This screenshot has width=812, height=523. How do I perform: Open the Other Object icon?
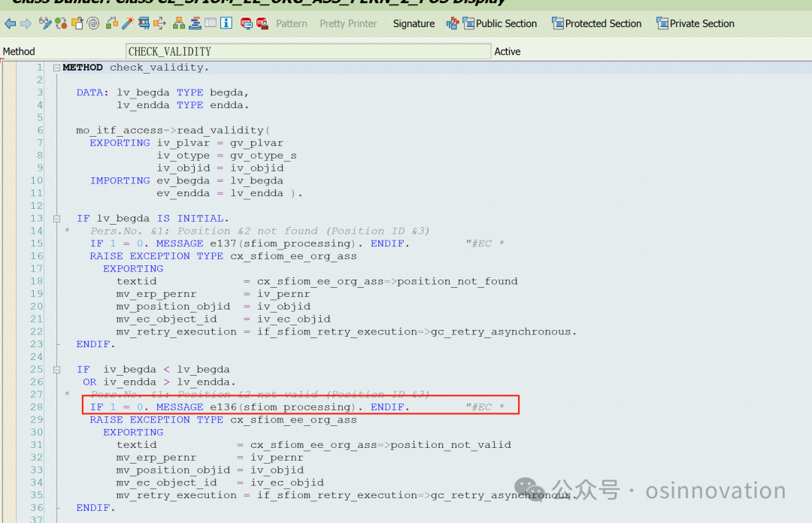tap(77, 23)
